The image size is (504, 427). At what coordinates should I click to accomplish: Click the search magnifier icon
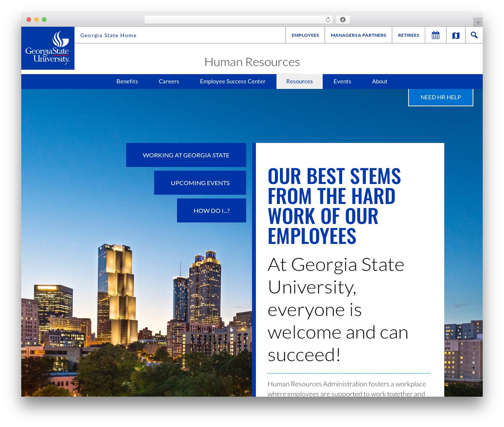[x=474, y=35]
